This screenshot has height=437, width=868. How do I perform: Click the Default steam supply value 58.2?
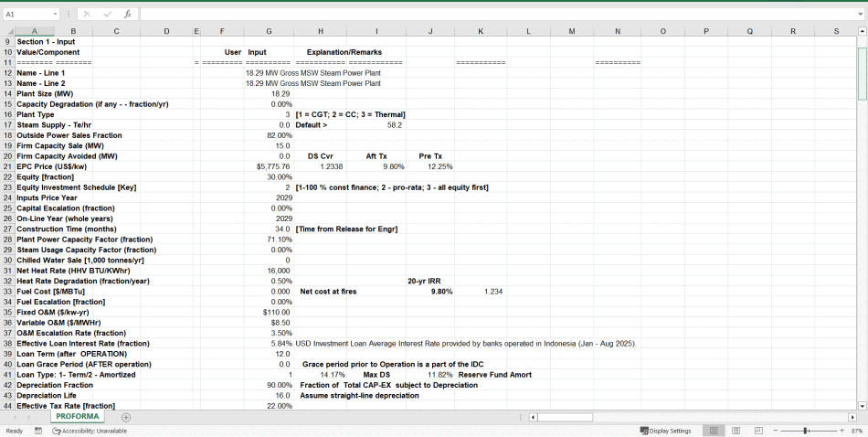[x=376, y=125]
